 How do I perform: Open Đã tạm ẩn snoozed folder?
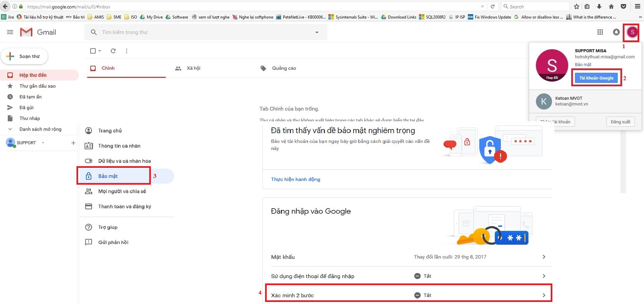point(31,97)
